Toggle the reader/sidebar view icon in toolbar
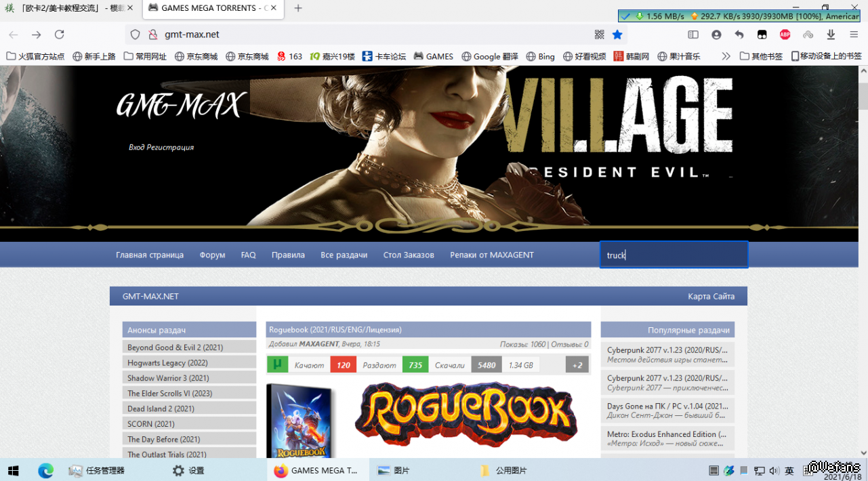 693,35
